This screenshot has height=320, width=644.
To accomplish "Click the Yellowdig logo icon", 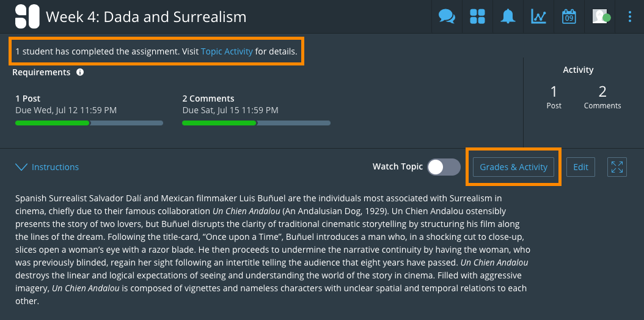I will click(27, 17).
